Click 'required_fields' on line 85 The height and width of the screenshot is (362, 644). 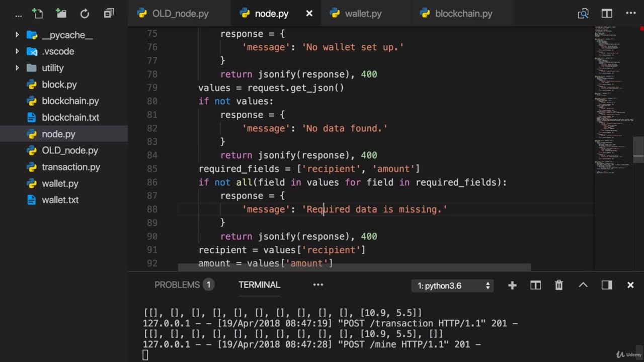(239, 169)
